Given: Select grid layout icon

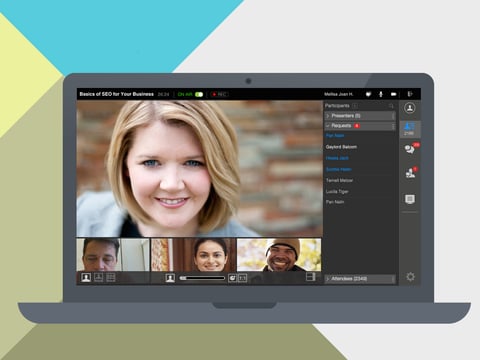Looking at the screenshot, I should click(111, 277).
